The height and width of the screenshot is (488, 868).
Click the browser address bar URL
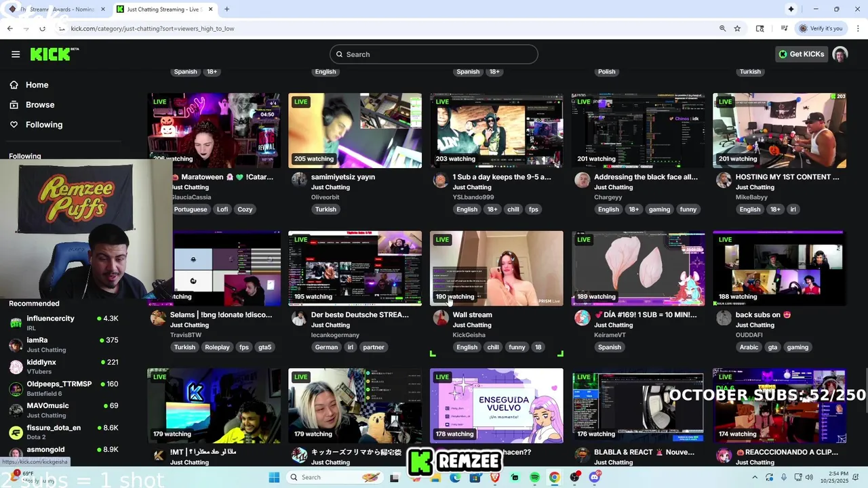point(152,28)
